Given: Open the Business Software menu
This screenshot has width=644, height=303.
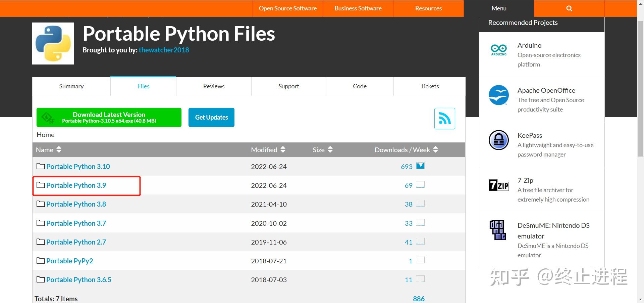Looking at the screenshot, I should (358, 8).
